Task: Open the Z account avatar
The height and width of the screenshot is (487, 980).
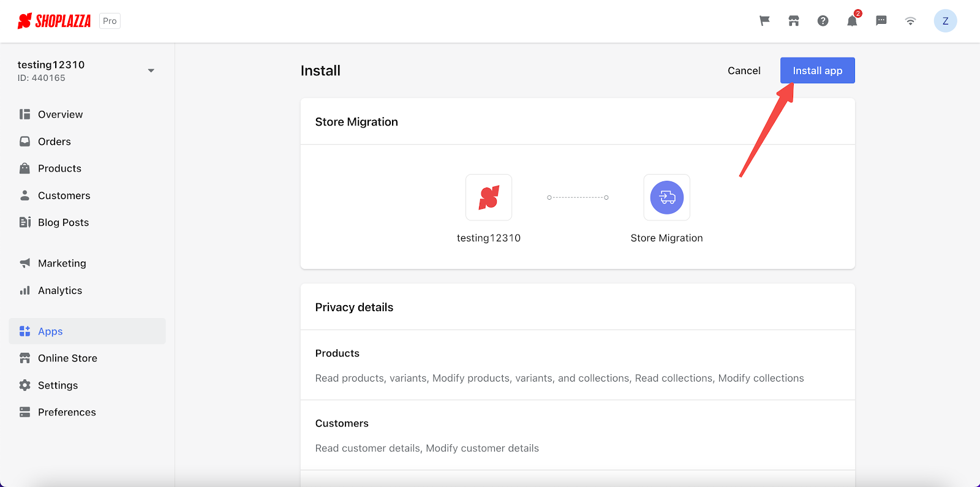Action: click(945, 21)
